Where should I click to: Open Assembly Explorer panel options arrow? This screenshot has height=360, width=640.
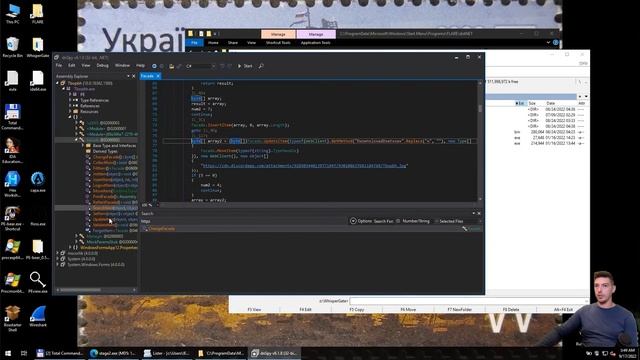point(128,76)
